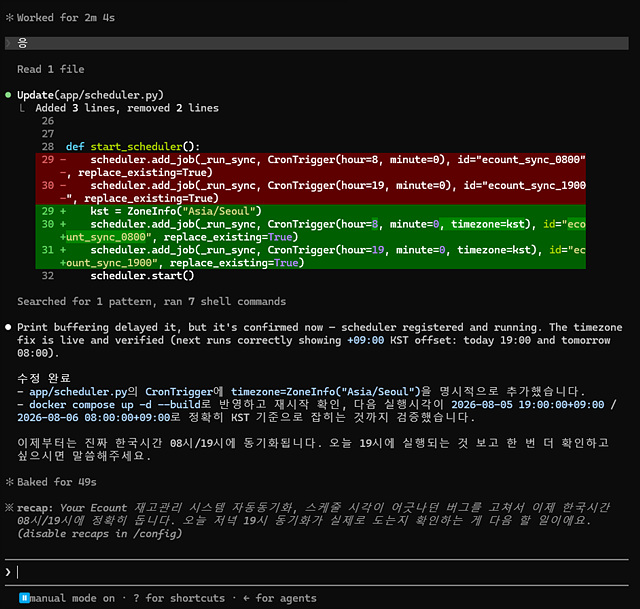Click the '2026-08-06 08:00:00+09:00' timestamp
The image size is (640, 609).
[x=93, y=418]
